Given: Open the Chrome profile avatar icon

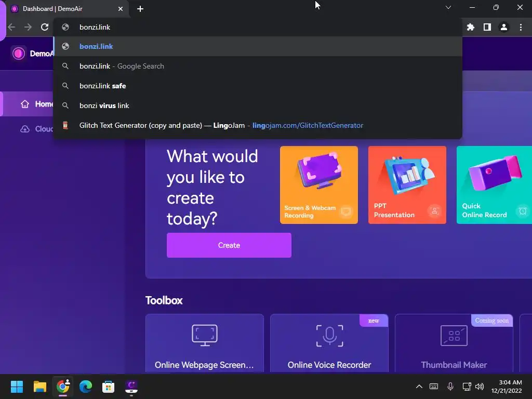Looking at the screenshot, I should [x=504, y=27].
